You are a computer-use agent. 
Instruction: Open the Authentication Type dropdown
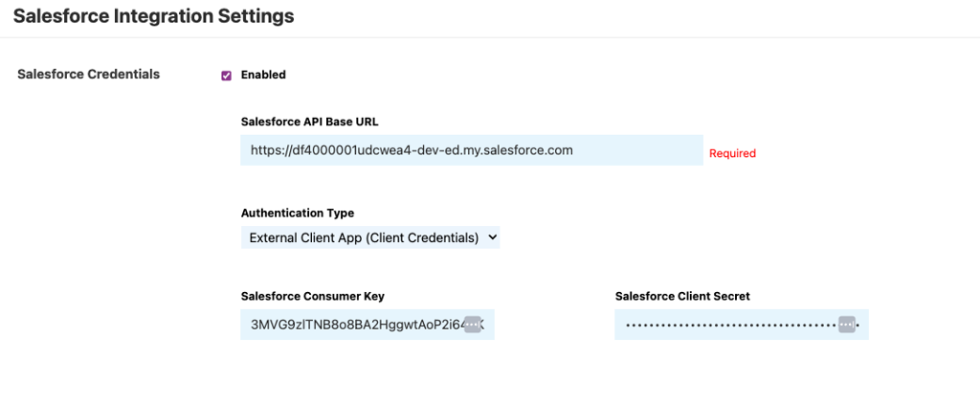(370, 237)
